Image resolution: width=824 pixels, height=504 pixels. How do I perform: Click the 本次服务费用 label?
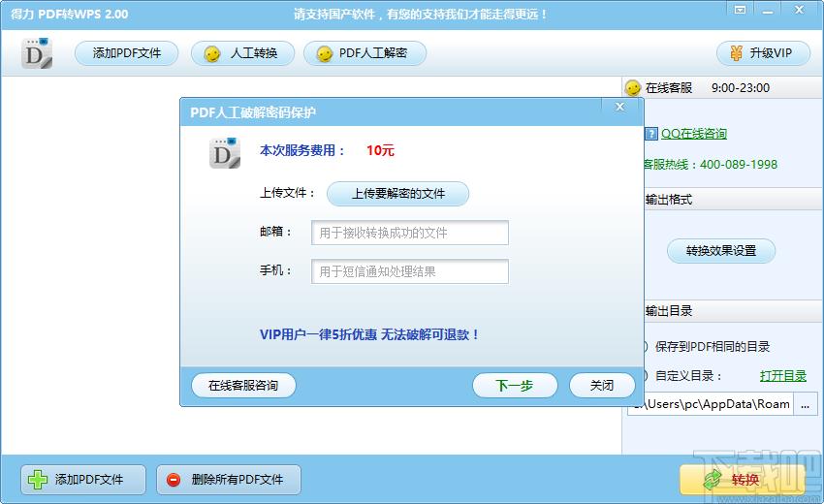(x=302, y=150)
